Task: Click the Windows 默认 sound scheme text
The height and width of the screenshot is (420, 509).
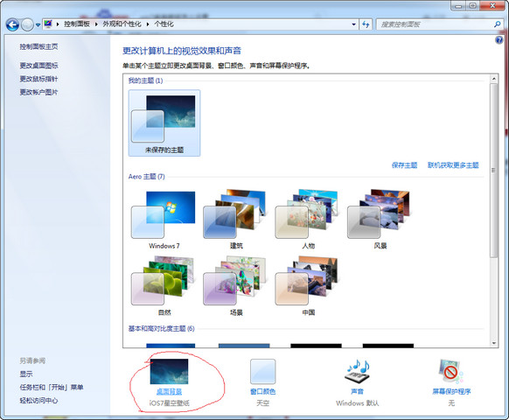Action: [358, 403]
